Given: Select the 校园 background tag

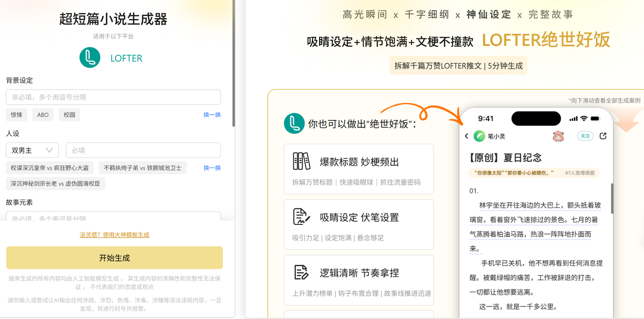Looking at the screenshot, I should pos(69,115).
